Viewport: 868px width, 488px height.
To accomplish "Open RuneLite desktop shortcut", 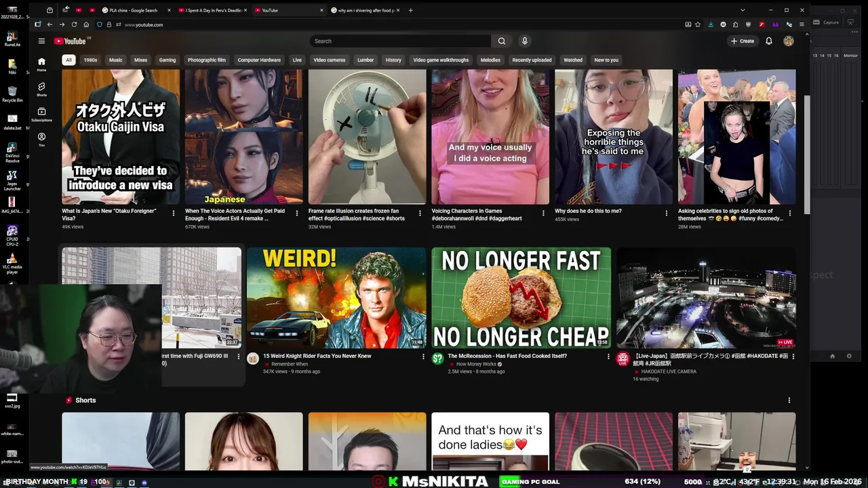I will (12, 38).
